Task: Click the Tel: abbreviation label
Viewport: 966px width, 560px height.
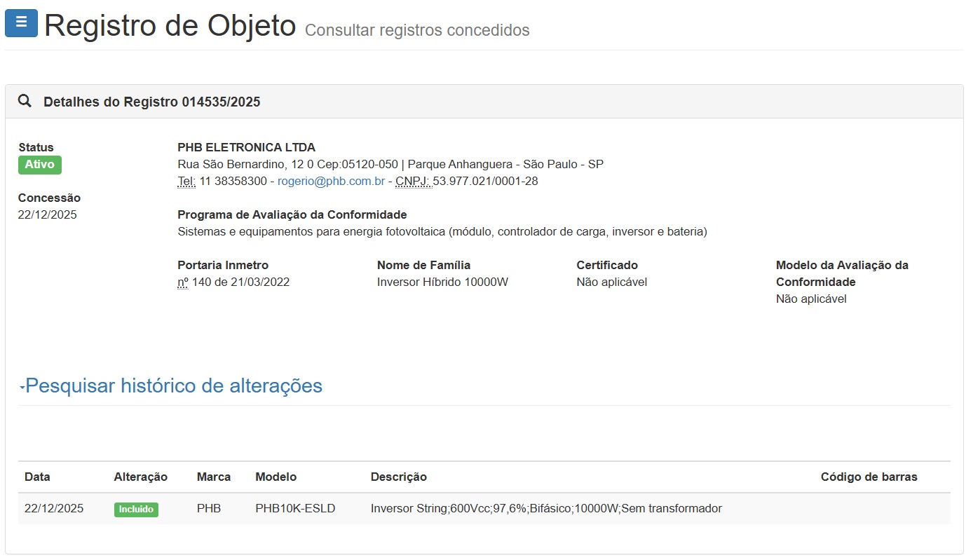Action: click(x=186, y=182)
